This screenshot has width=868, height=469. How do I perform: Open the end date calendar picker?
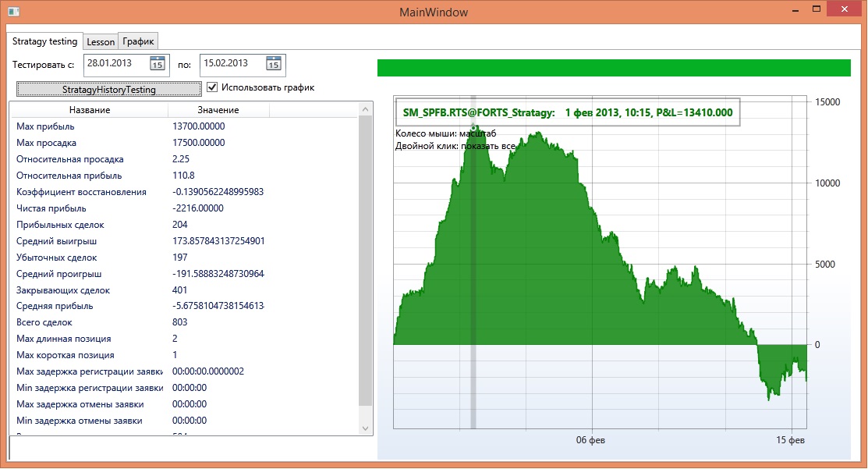tap(274, 64)
